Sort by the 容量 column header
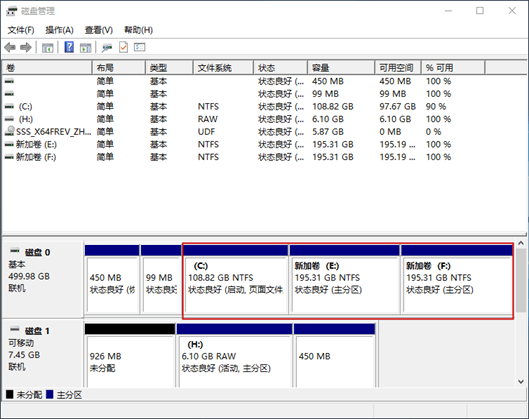529x419 pixels. [341, 68]
